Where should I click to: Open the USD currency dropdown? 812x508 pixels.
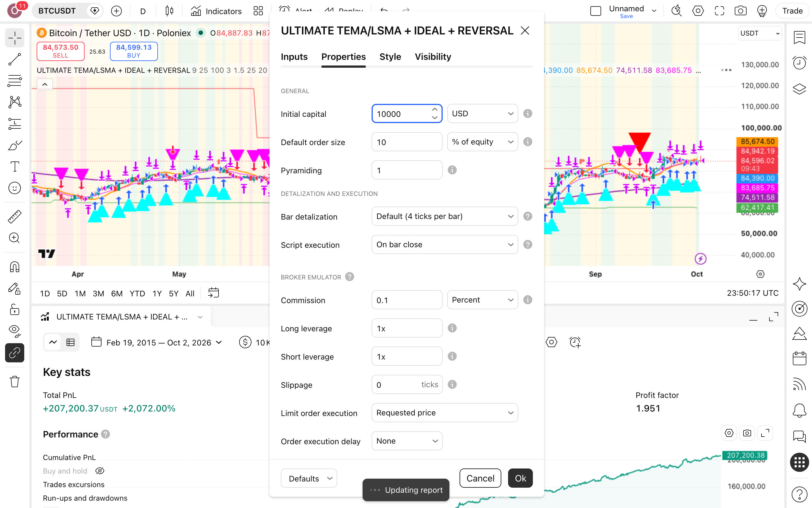point(482,113)
